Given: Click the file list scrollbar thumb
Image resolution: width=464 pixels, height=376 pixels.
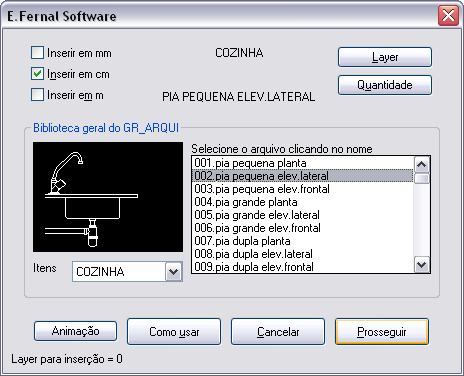Looking at the screenshot, I should pyautogui.click(x=422, y=178).
